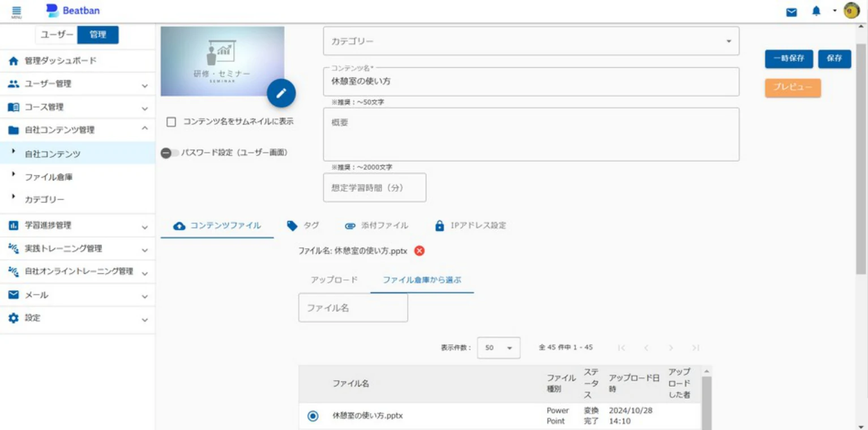Click the プレビュー button
The width and height of the screenshot is (868, 430).
coord(793,88)
